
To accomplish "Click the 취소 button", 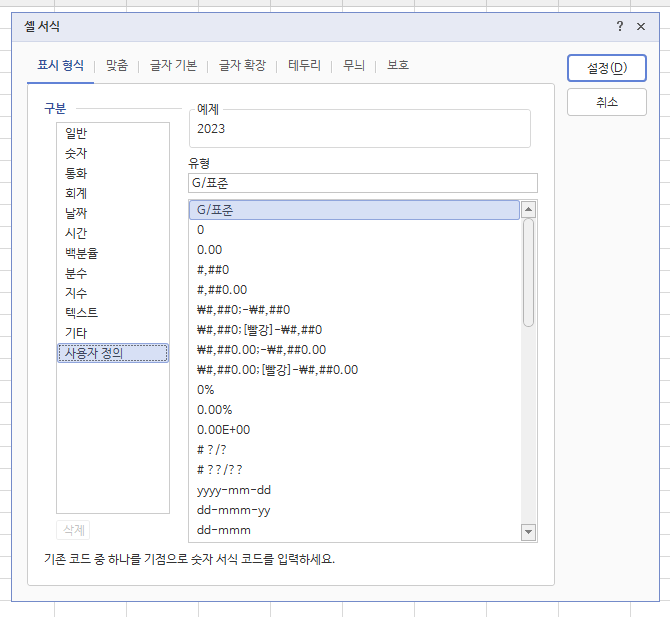I will (x=607, y=102).
